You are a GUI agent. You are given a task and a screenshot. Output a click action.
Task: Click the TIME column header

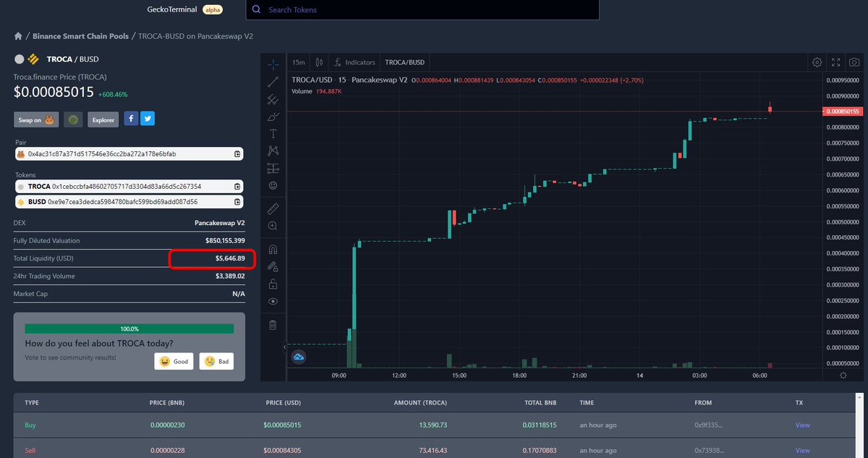coord(587,403)
